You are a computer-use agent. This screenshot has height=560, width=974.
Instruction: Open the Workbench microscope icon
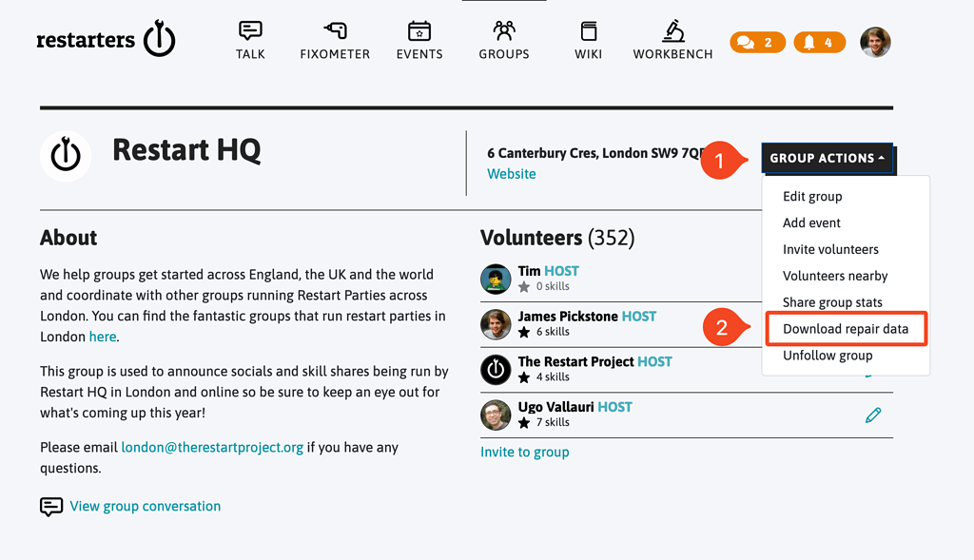tap(672, 31)
